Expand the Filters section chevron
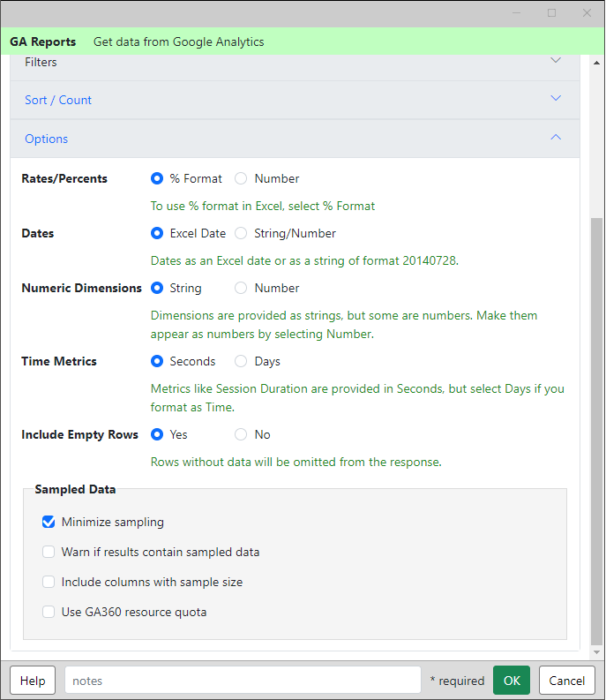This screenshot has height=700, width=606. pos(556,60)
